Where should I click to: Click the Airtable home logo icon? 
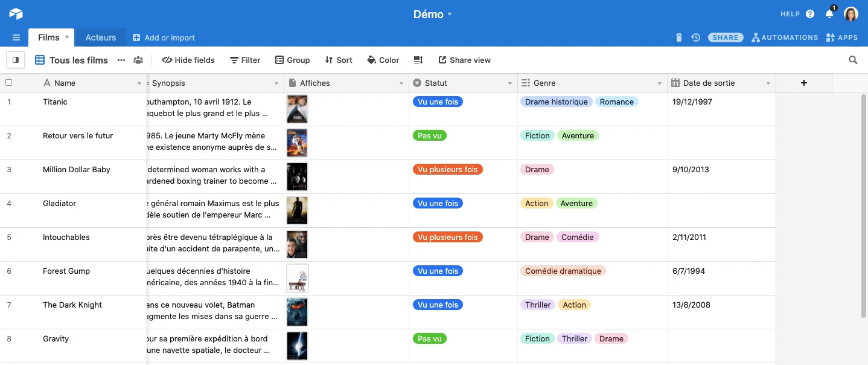coord(16,14)
